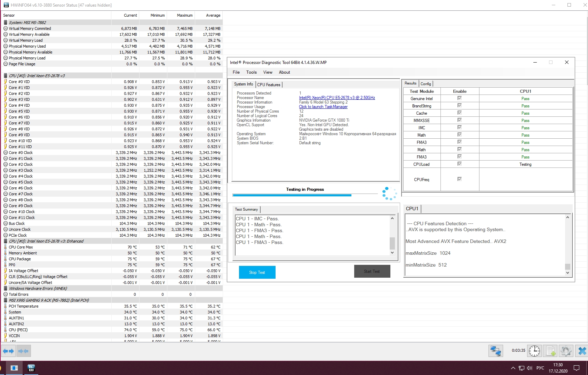
Task: Click the network icon in the system tray
Action: (521, 368)
